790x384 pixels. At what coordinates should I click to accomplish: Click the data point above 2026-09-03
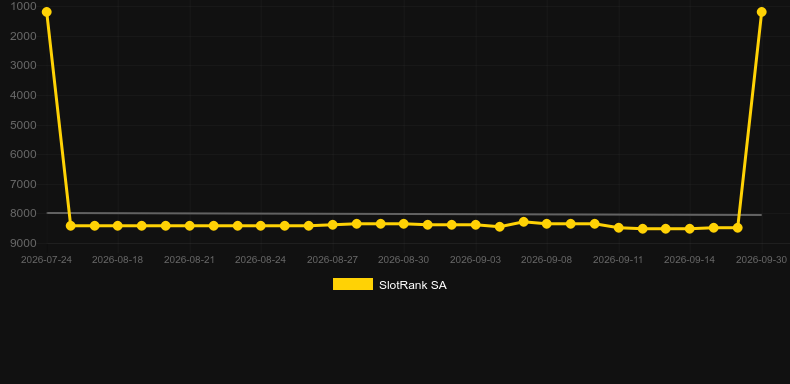(x=475, y=225)
